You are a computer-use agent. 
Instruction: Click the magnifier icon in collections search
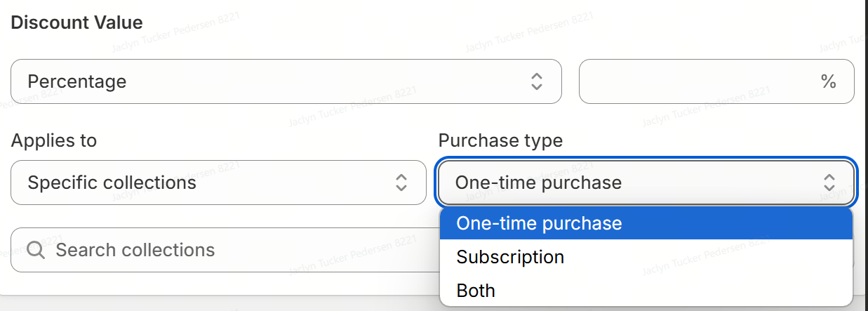tap(36, 251)
